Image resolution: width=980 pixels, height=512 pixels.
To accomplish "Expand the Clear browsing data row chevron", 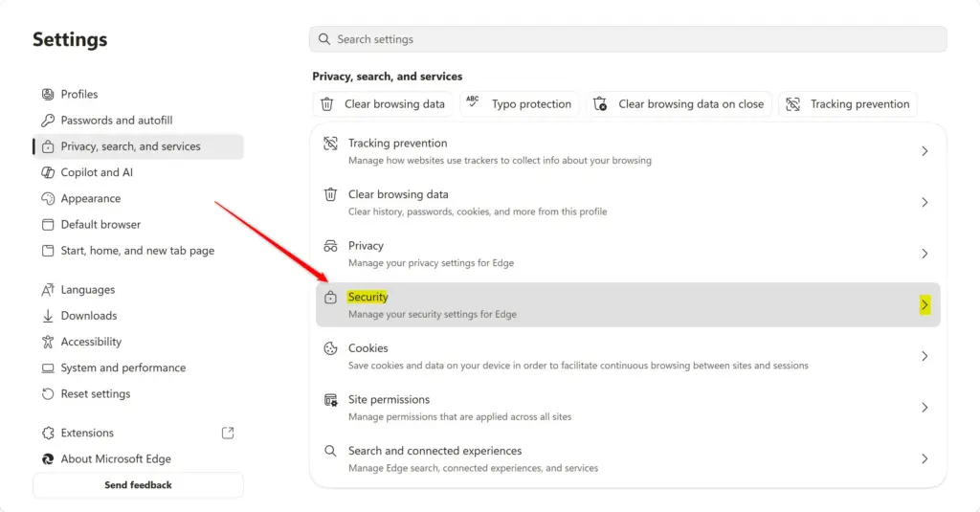I will tap(924, 203).
